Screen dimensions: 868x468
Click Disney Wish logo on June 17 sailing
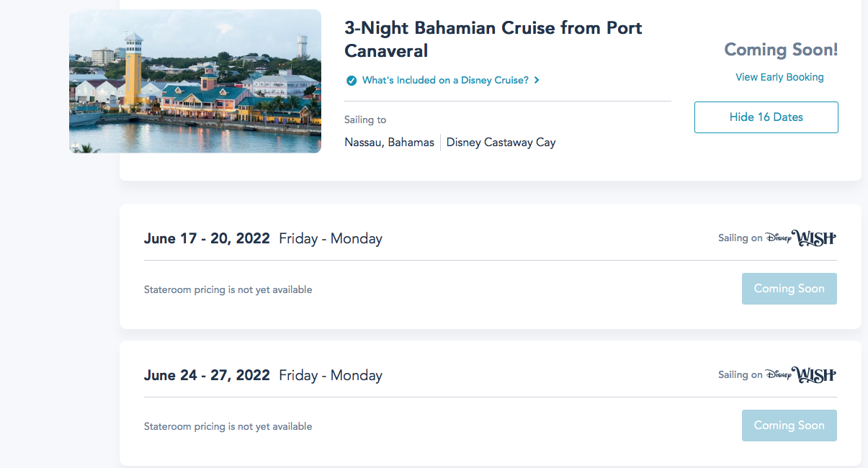click(x=800, y=238)
